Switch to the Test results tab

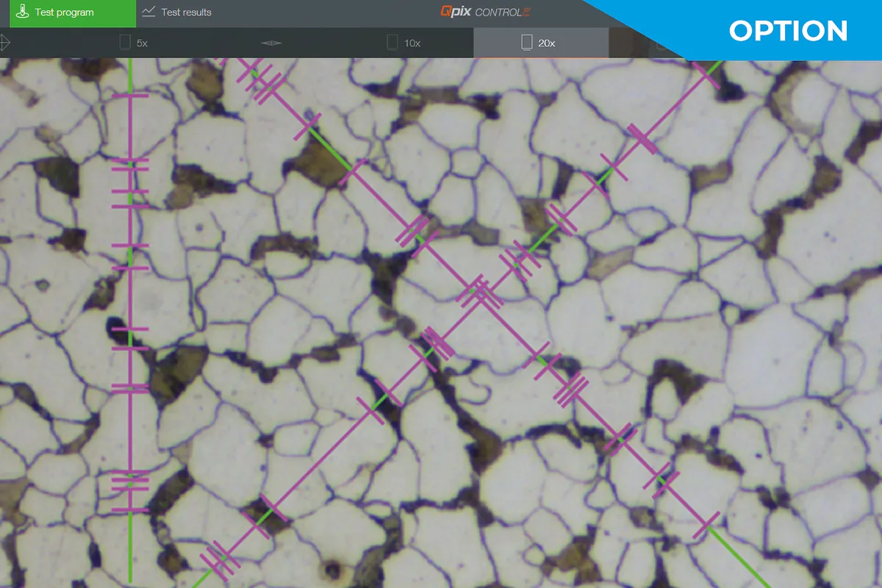[x=177, y=12]
